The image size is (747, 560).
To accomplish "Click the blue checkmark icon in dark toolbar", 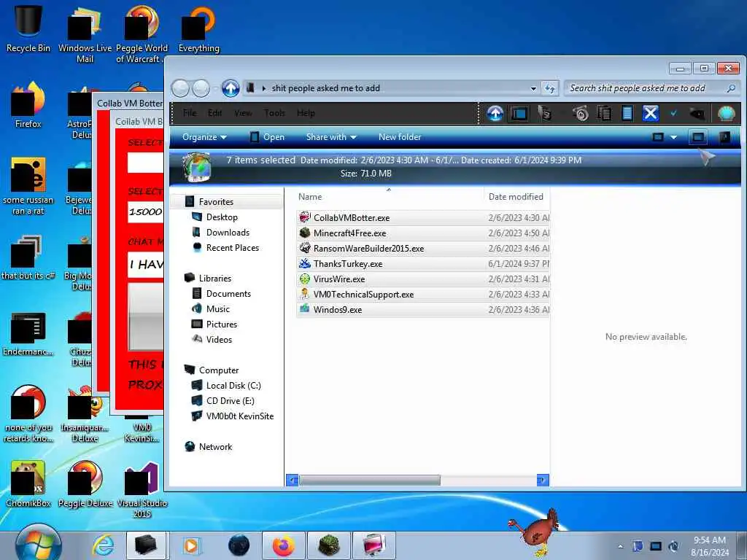I will [673, 113].
